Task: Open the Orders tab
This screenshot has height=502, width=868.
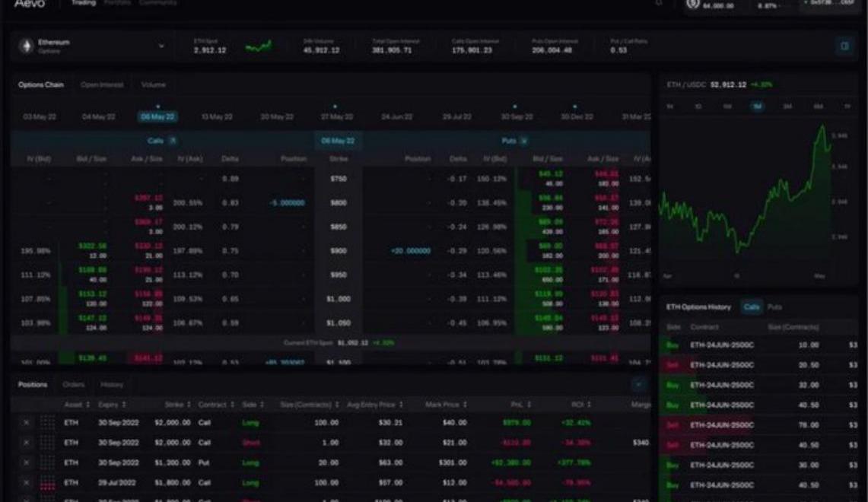Action: click(x=74, y=385)
